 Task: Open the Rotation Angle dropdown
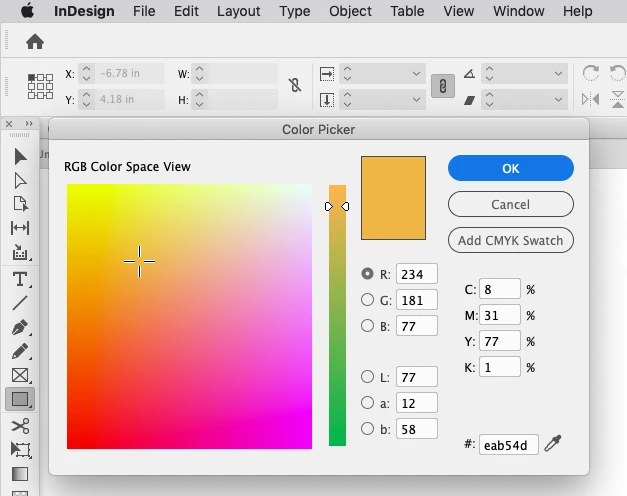(x=558, y=74)
